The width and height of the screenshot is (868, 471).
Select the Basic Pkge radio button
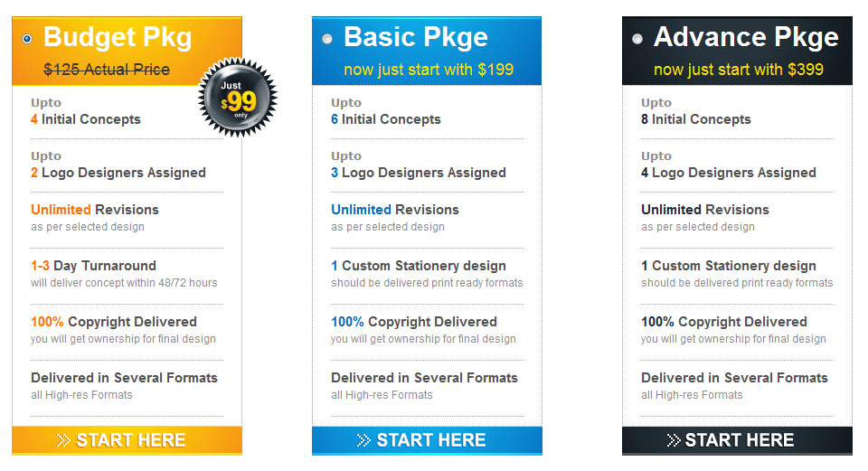327,39
